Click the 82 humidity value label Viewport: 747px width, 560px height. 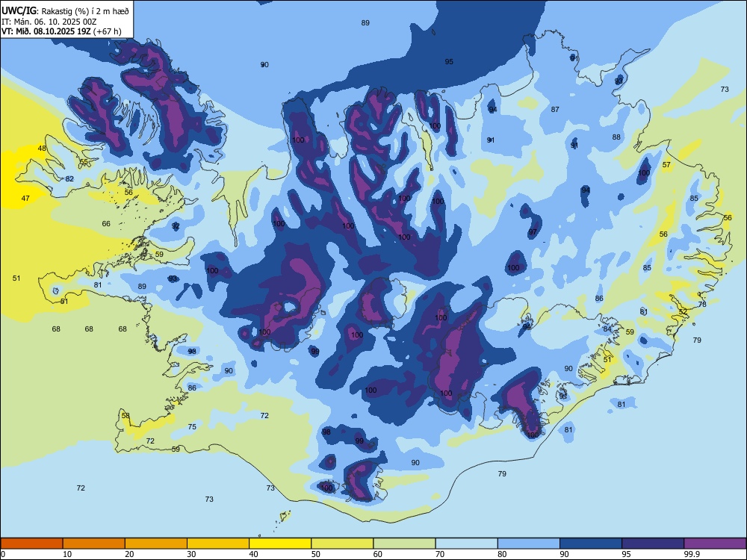pyautogui.click(x=69, y=178)
